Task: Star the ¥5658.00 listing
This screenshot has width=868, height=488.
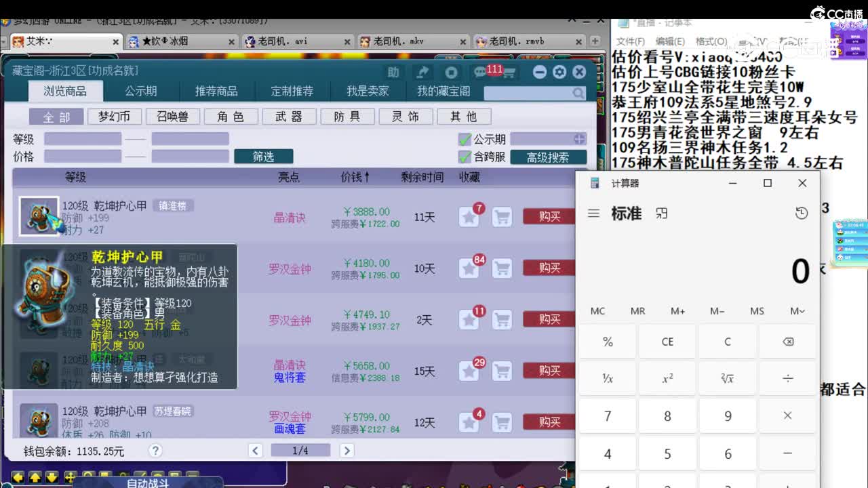Action: (469, 371)
